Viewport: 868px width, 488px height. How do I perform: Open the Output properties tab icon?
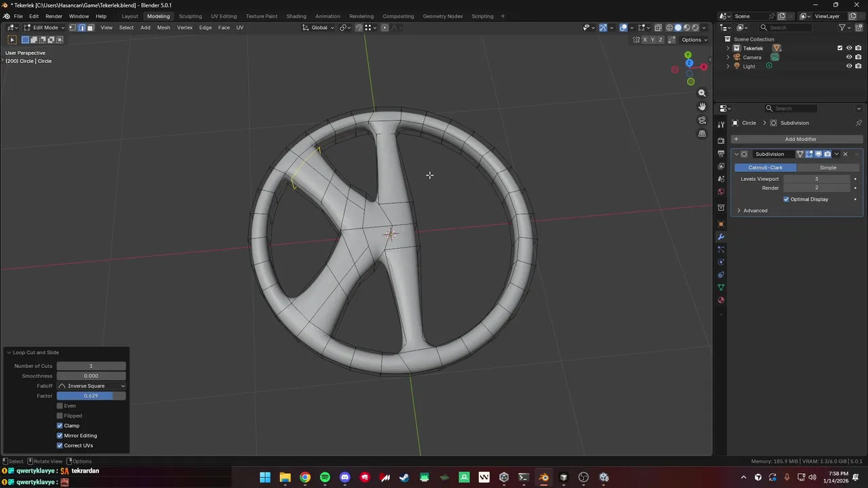(x=721, y=153)
